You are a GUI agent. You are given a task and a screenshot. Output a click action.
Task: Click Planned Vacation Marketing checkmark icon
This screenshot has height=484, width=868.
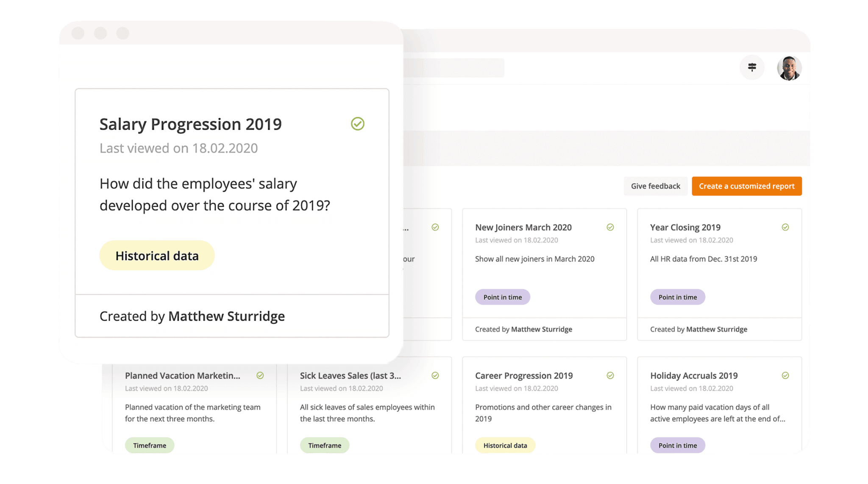pos(260,375)
